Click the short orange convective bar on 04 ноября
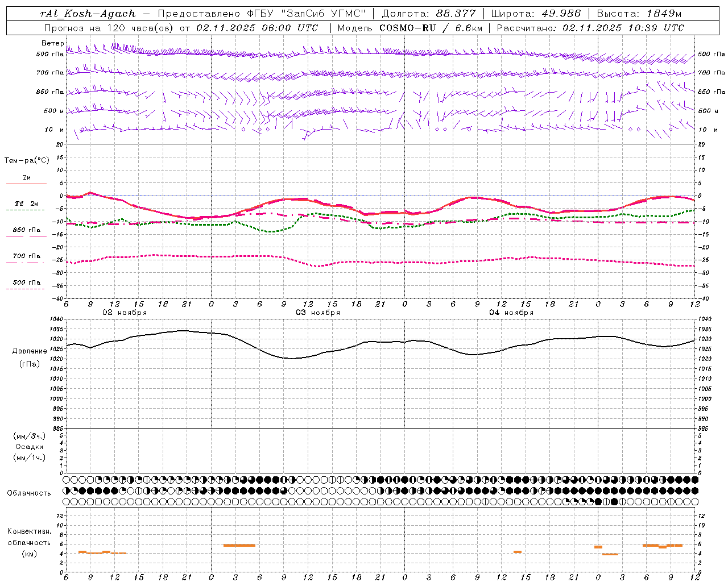The image size is (728, 582). click(x=518, y=552)
